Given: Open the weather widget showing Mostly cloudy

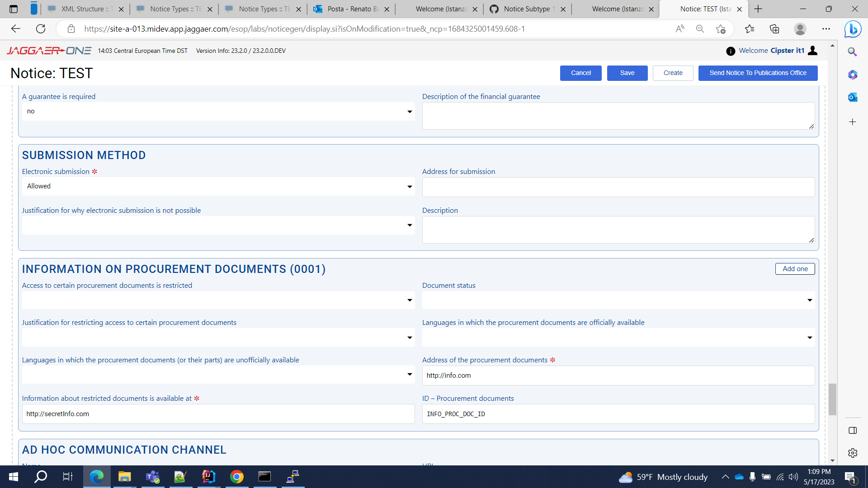Looking at the screenshot, I should (661, 477).
